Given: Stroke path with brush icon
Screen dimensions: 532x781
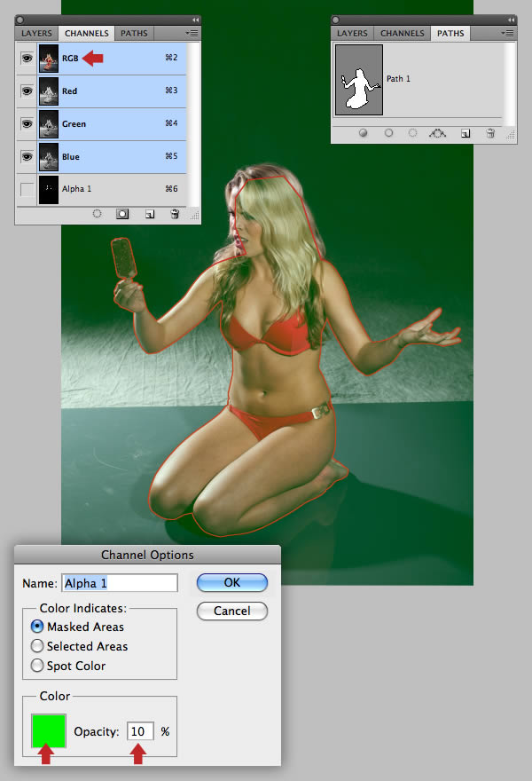Looking at the screenshot, I should click(x=388, y=133).
